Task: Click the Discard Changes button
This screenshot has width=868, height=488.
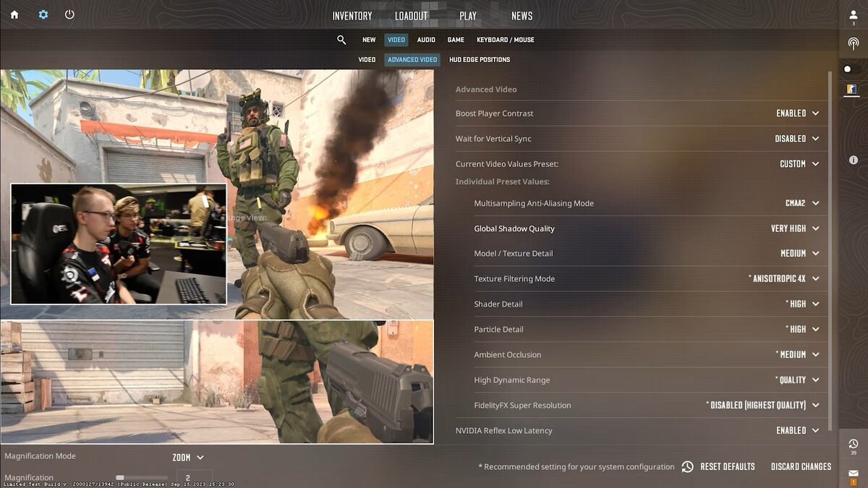Action: [801, 467]
